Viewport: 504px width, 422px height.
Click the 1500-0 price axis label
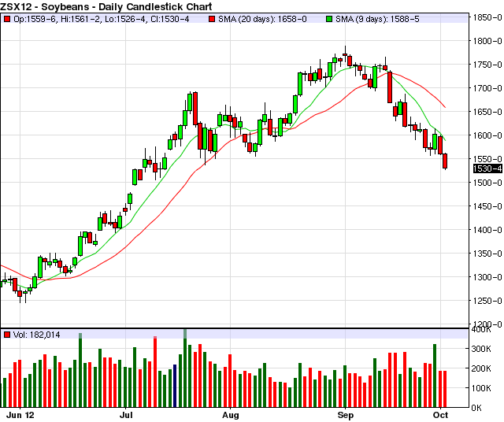tap(487, 183)
